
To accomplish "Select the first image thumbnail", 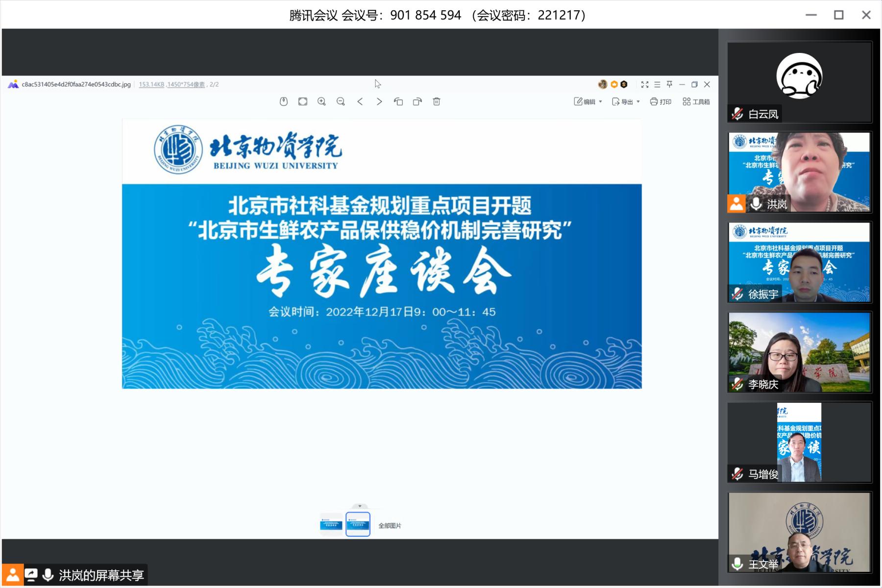I will pos(331,525).
